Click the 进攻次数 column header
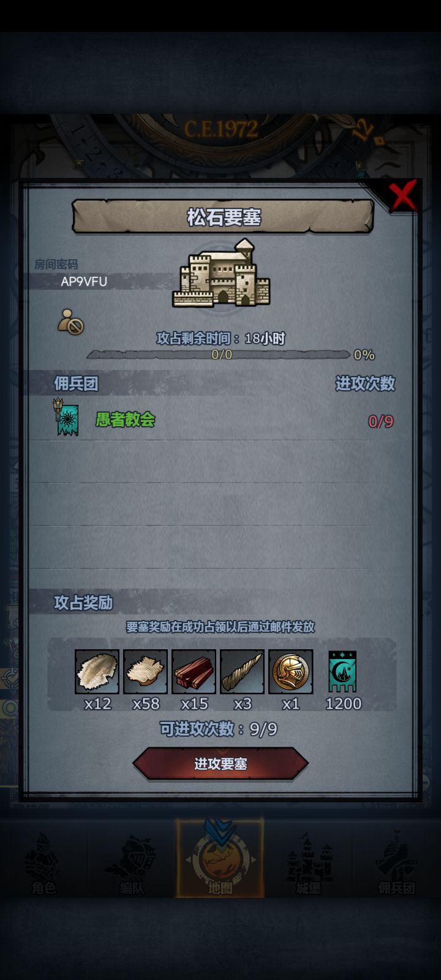This screenshot has width=441, height=980. pyautogui.click(x=365, y=383)
